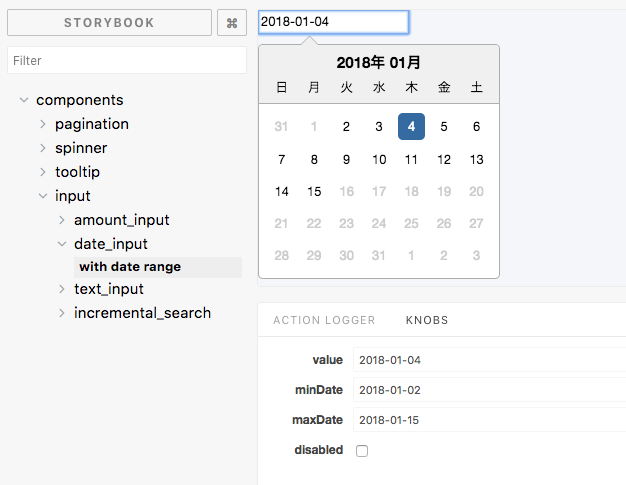Viewport: 626px width, 485px height.
Task: Toggle the disabled checkbox
Action: (x=362, y=451)
